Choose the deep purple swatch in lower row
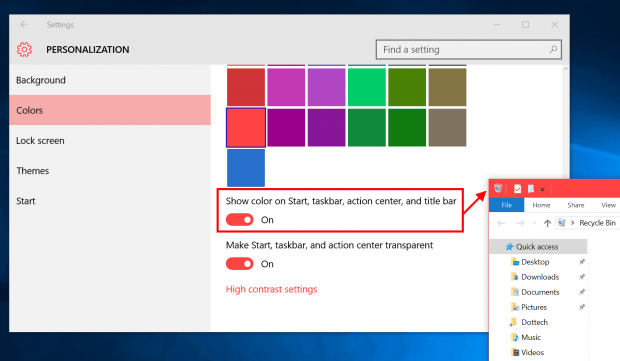 tap(327, 127)
